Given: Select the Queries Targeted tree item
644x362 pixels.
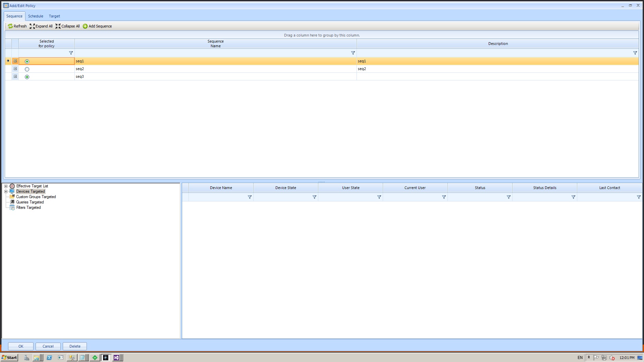Looking at the screenshot, I should (x=30, y=202).
